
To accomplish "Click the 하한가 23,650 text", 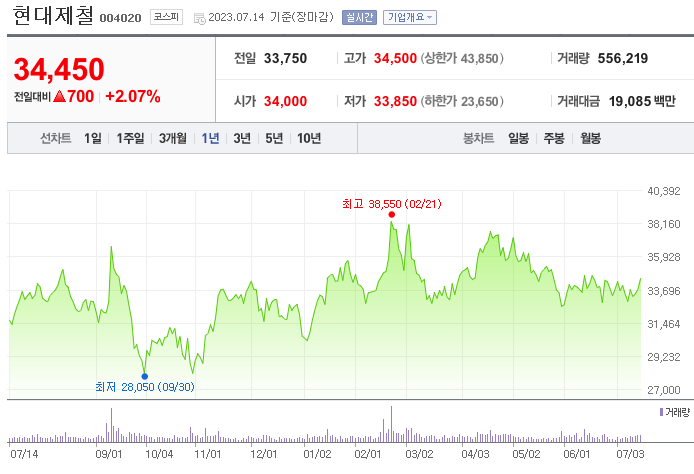I will click(x=462, y=101).
